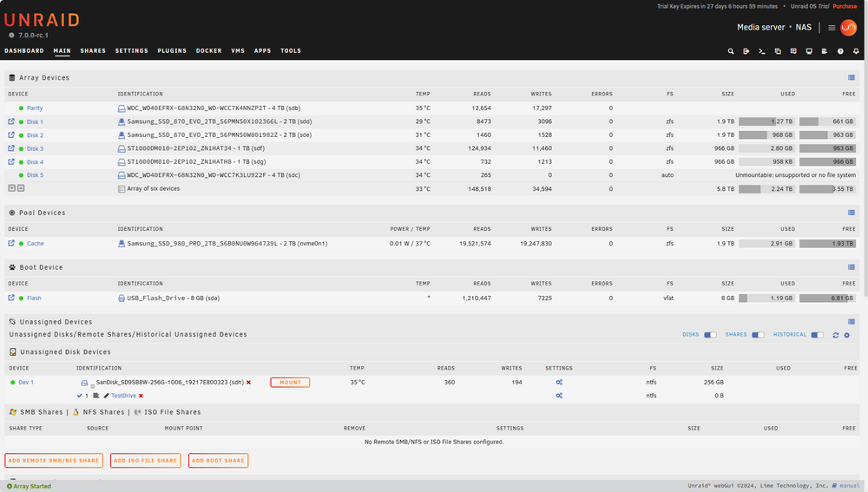Toggle Array Devices panel view icon
868x492 pixels.
point(852,77)
